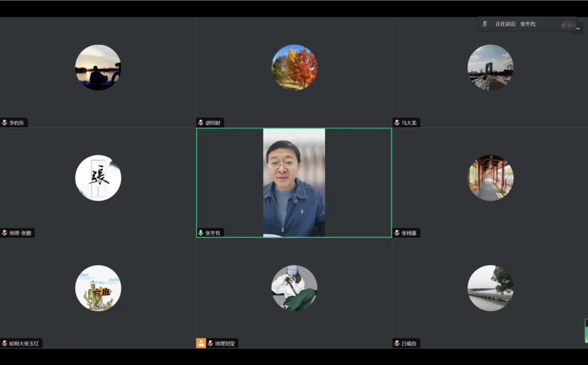Click muted mic icon beside 马大龙
This screenshot has height=365, width=588.
coord(396,123)
